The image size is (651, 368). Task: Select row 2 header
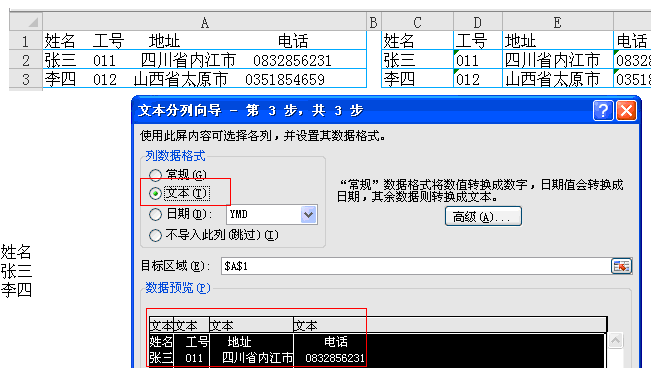click(26, 60)
